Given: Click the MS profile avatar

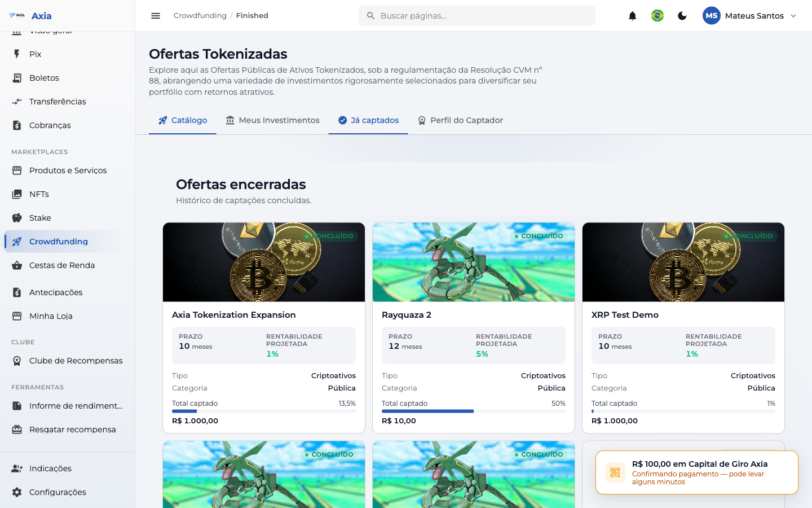Looking at the screenshot, I should click(712, 16).
